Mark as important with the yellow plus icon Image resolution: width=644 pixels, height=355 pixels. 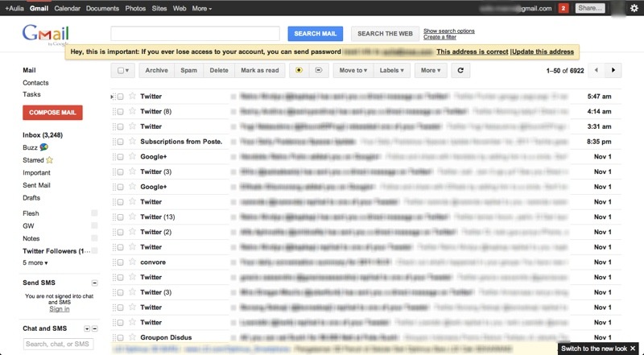point(299,71)
